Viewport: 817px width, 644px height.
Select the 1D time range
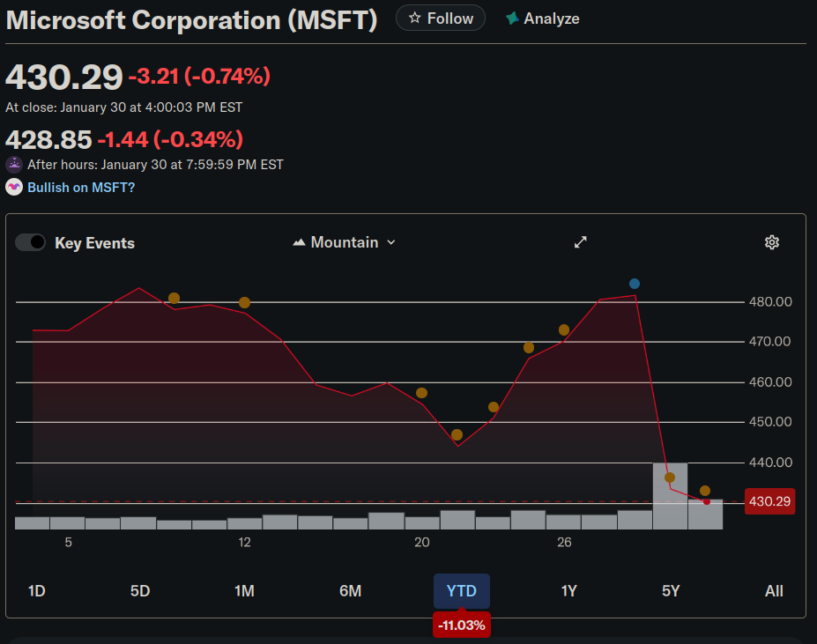37,591
